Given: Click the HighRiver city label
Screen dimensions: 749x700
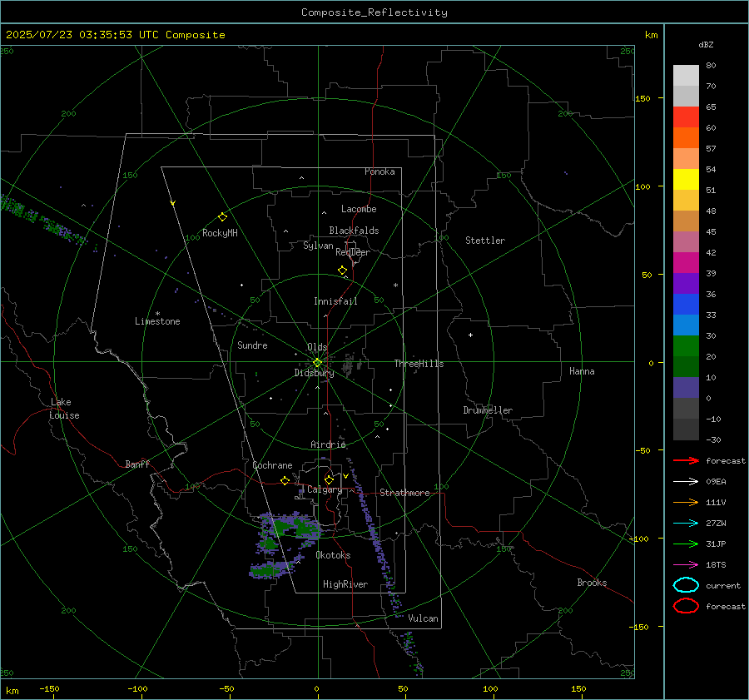Looking at the screenshot, I should click(x=345, y=584).
